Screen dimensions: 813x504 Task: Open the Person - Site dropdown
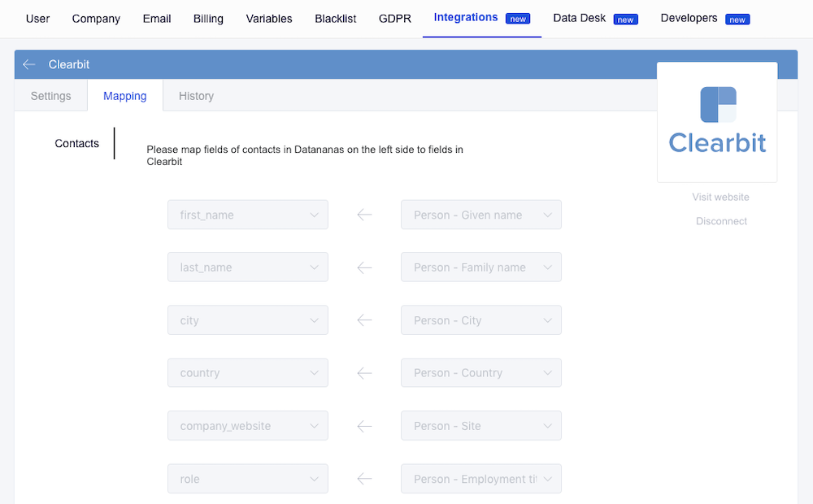[x=481, y=426]
